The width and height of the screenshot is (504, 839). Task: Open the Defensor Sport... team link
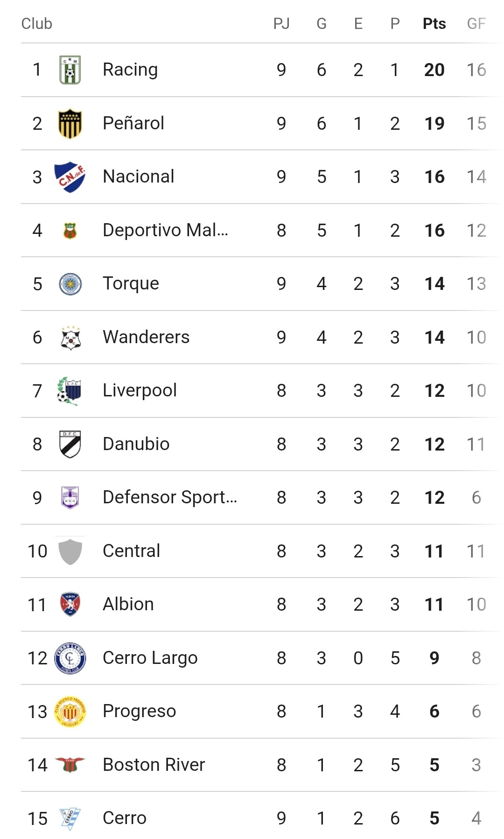tap(170, 498)
